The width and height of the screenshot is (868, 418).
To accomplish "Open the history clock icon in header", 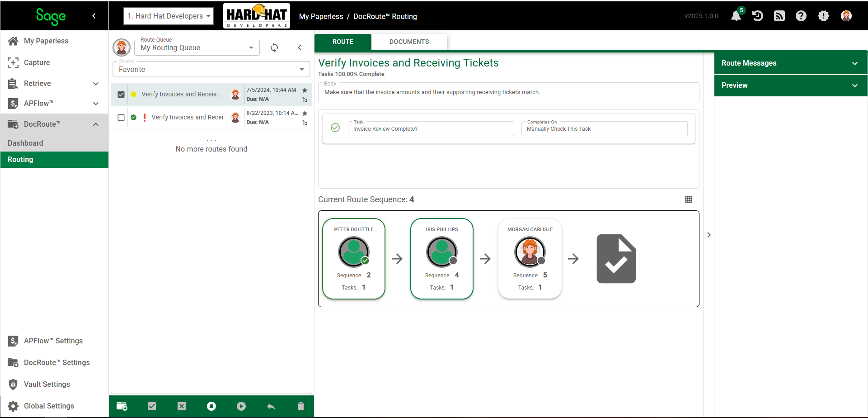I will pyautogui.click(x=758, y=16).
